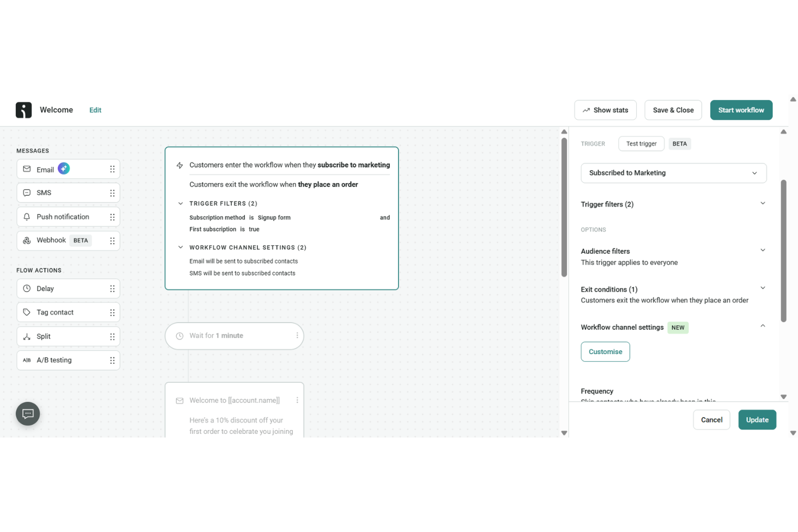Image resolution: width=798 pixels, height=532 pixels.
Task: Click 'First subscription is true' filter
Action: [224, 230]
